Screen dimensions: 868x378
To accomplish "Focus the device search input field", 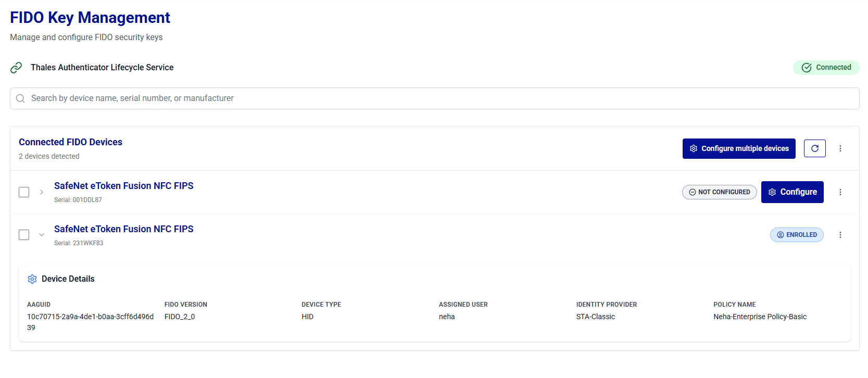I will pos(434,98).
